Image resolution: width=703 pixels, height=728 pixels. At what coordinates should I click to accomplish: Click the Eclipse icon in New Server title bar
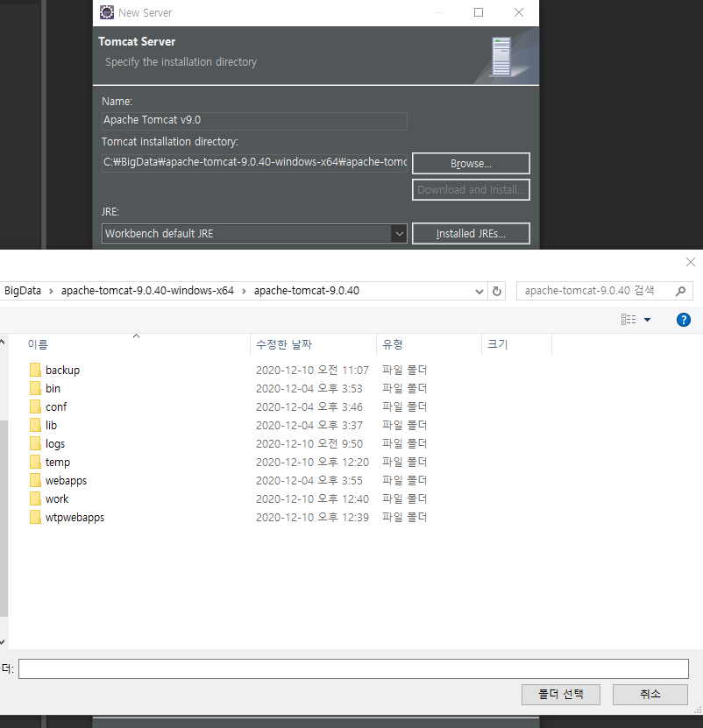click(106, 12)
